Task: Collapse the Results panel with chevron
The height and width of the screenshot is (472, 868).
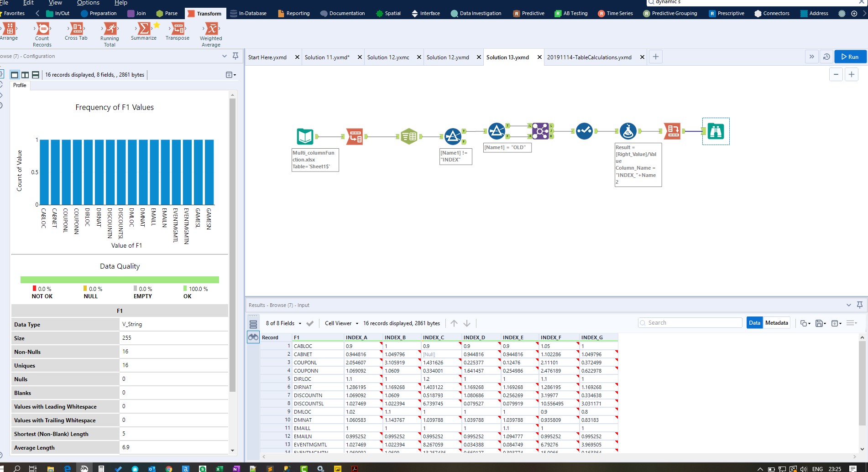Action: (x=848, y=305)
